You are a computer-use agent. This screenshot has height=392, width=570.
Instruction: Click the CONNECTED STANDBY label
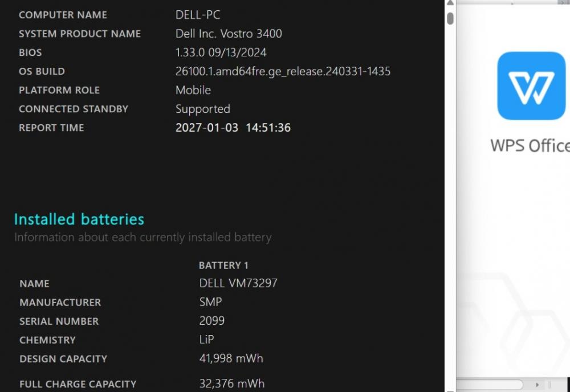(74, 109)
